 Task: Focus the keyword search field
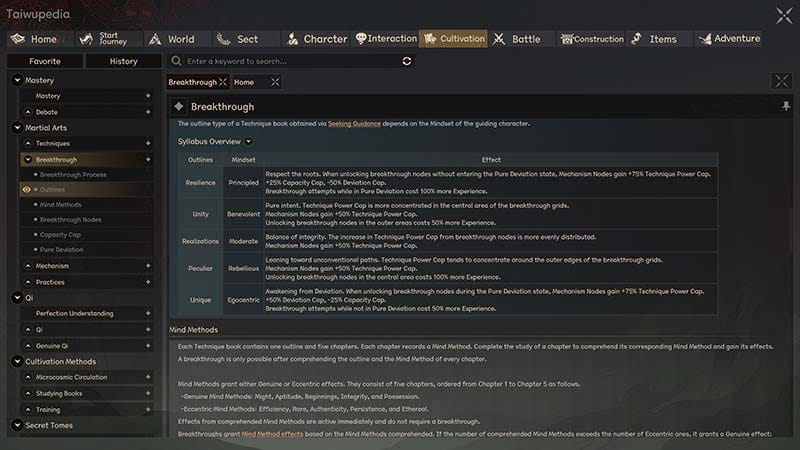pos(291,61)
